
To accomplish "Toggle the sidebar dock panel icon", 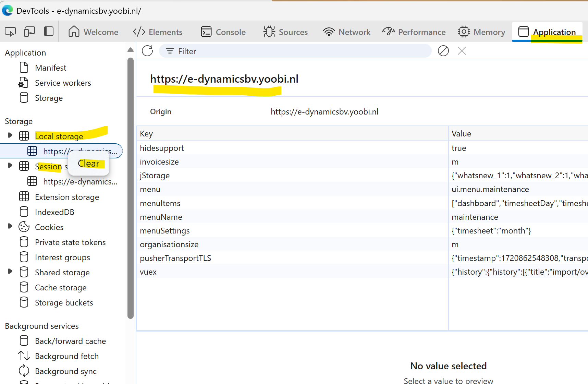I will point(49,32).
